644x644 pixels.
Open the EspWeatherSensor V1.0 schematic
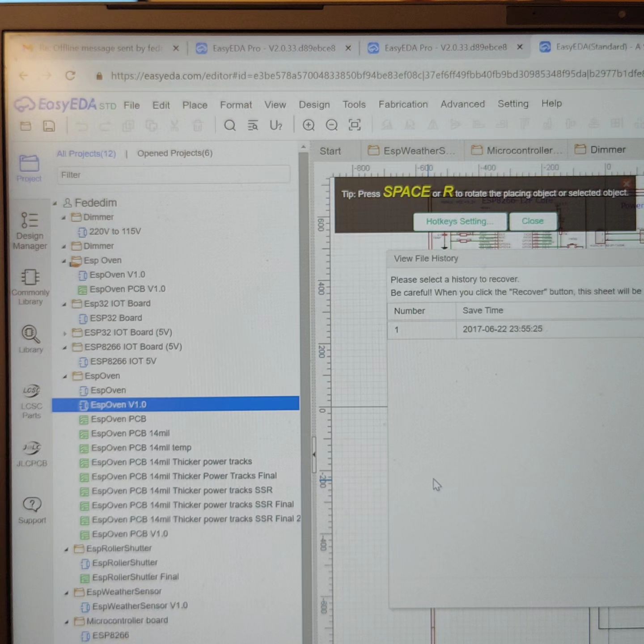(x=140, y=606)
